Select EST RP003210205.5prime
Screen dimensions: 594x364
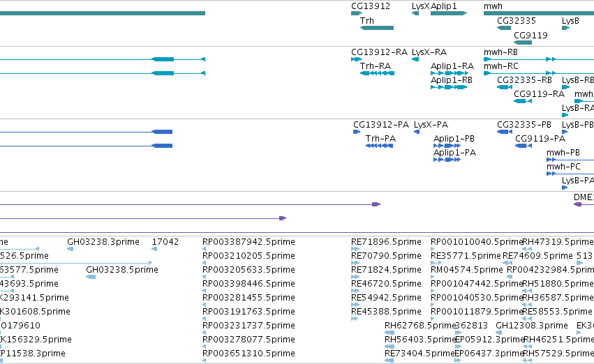coord(248,256)
